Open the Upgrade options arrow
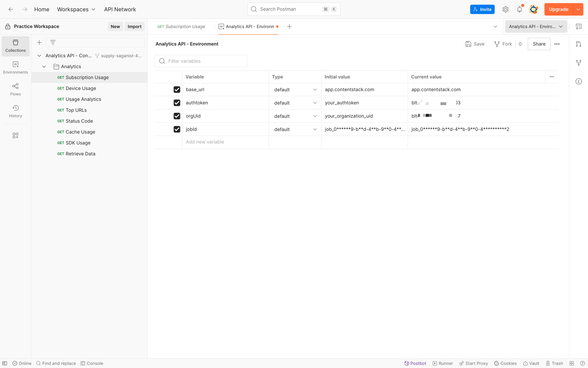This screenshot has width=588, height=368. pyautogui.click(x=578, y=9)
